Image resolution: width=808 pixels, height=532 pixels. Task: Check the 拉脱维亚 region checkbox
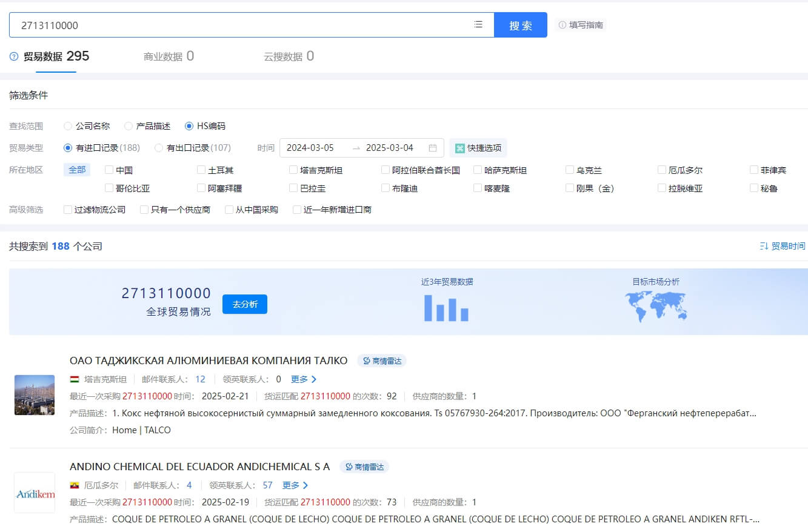coord(662,188)
